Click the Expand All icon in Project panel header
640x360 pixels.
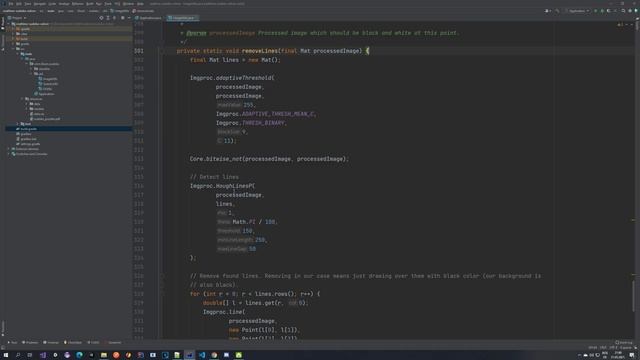108,18
